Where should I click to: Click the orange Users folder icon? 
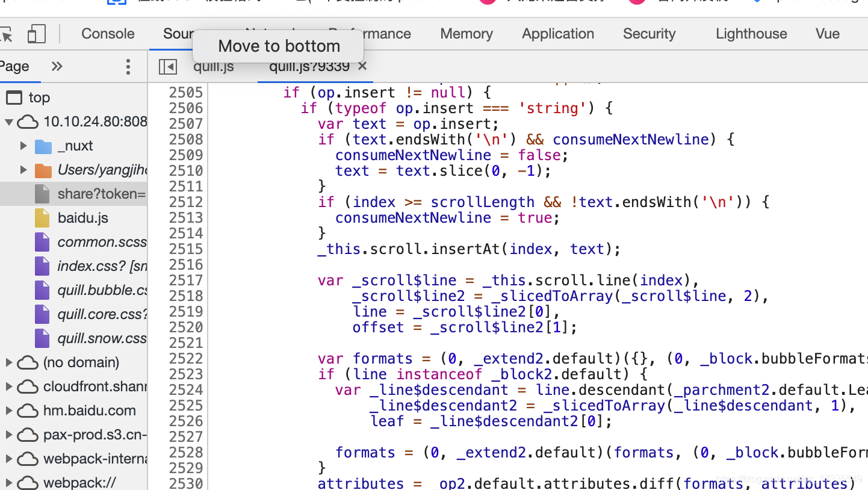tap(43, 170)
